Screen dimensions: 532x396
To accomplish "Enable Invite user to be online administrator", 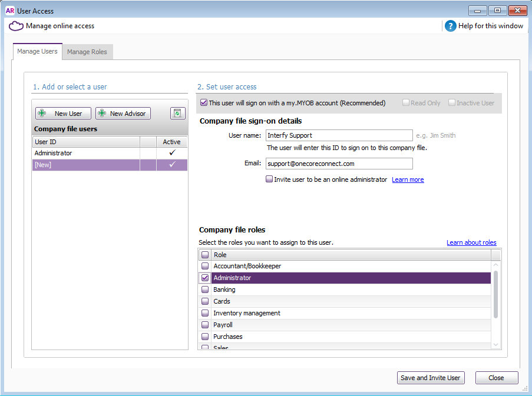I will (269, 179).
